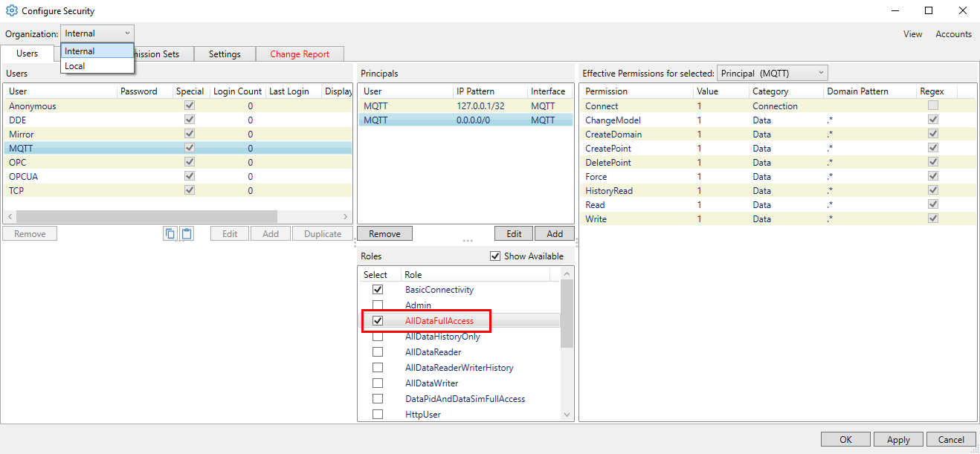
Task: Click the paste users icon
Action: pyautogui.click(x=187, y=233)
